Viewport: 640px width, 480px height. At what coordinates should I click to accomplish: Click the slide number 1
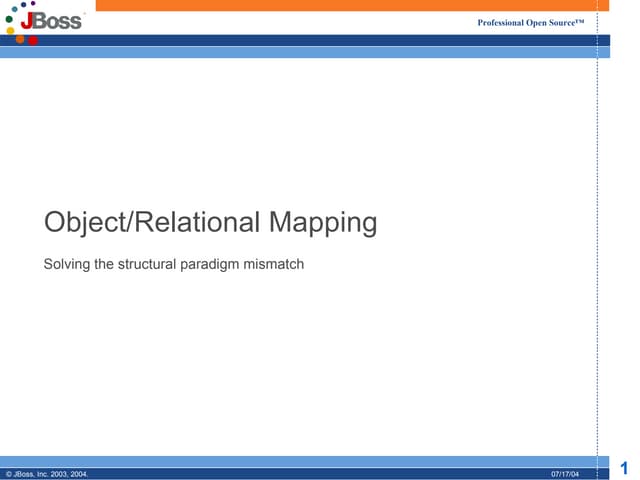625,467
